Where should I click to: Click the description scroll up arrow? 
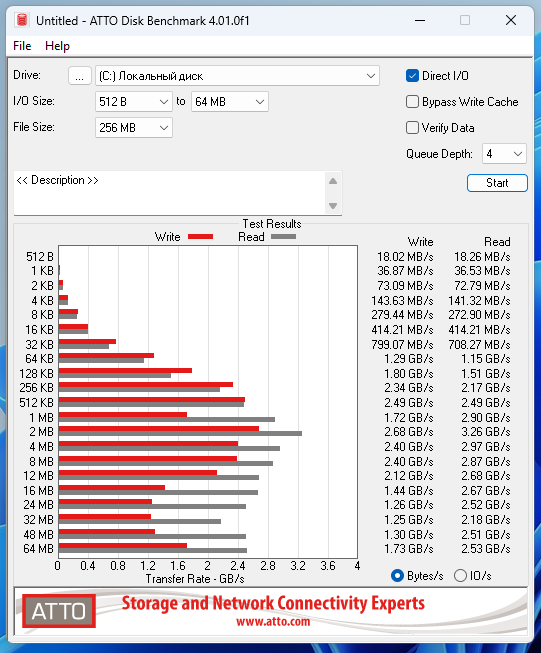[x=333, y=181]
